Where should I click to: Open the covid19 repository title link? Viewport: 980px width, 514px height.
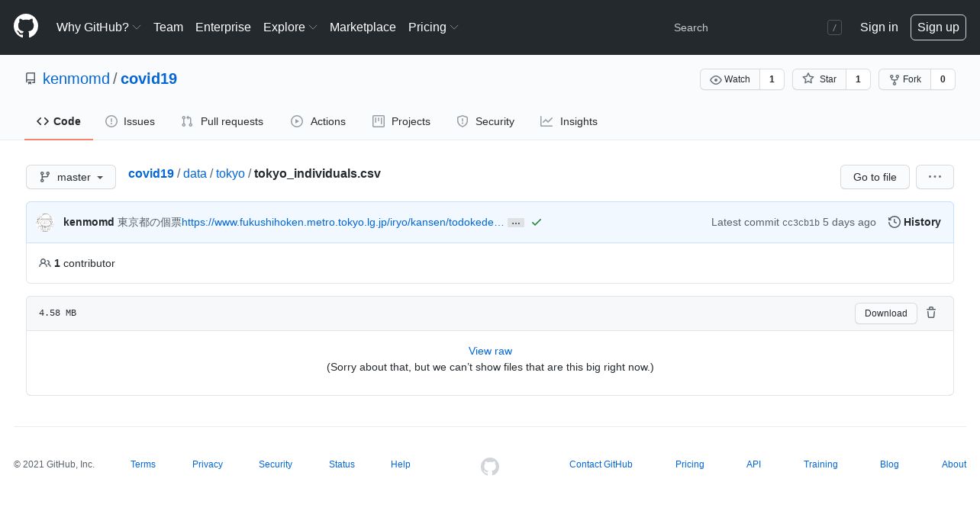click(149, 79)
